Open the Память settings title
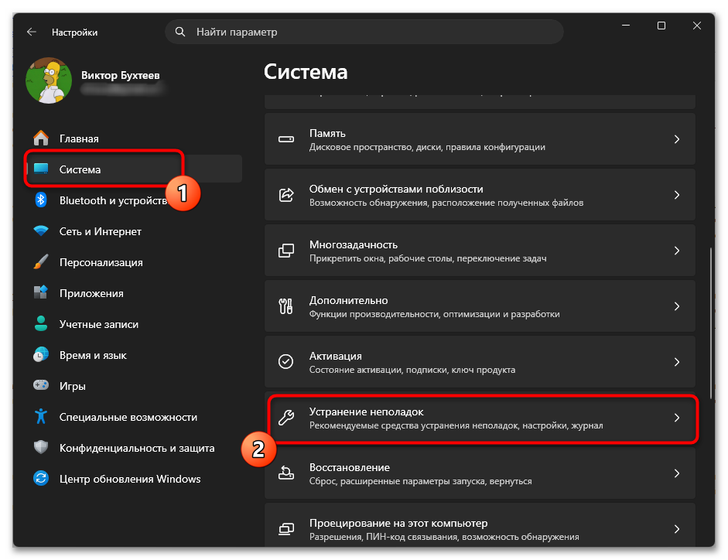This screenshot has width=728, height=560. [x=327, y=133]
